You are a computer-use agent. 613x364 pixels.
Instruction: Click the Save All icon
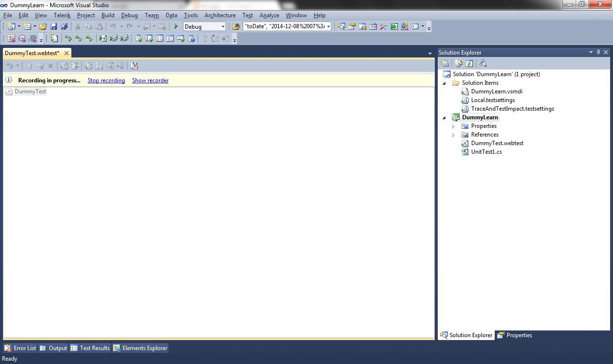[x=64, y=27]
